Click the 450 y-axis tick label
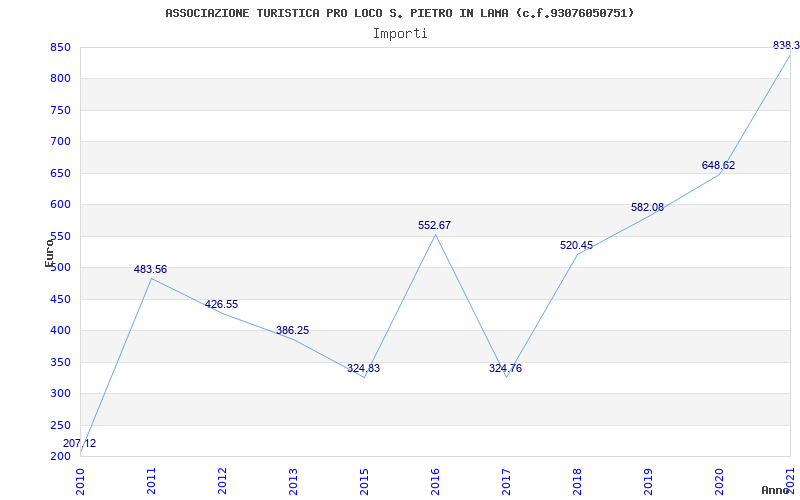800x500 pixels. click(x=60, y=299)
